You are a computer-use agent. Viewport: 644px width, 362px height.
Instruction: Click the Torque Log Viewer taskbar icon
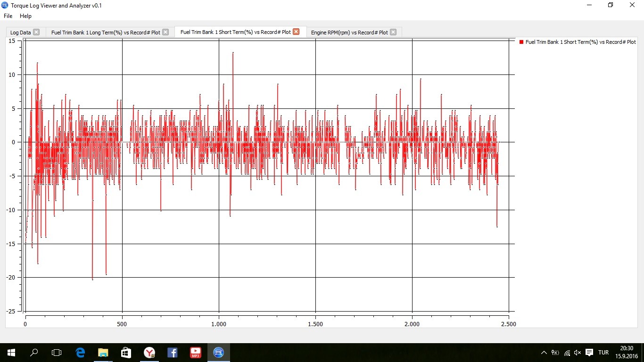point(218,353)
